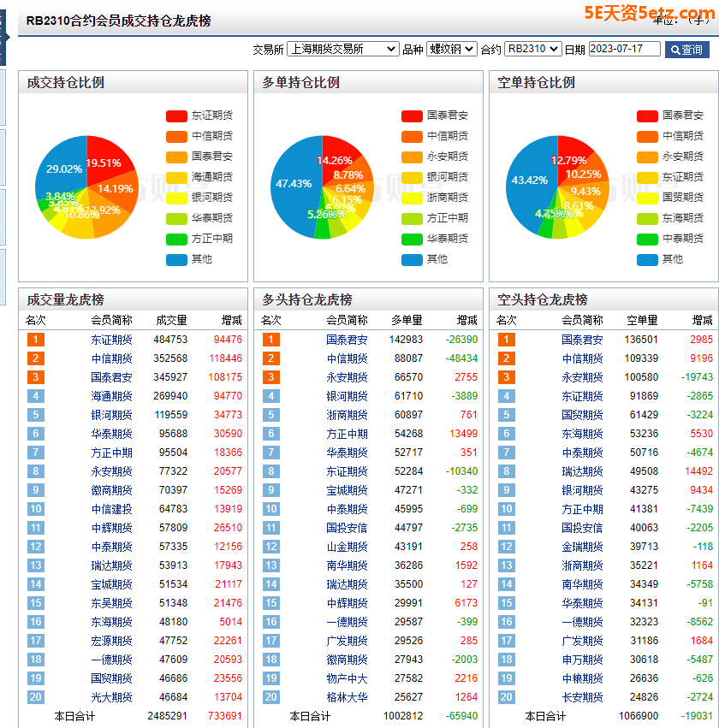Open 永安期货 link in 多头持仓龙虎榜 table
Image resolution: width=719 pixels, height=728 pixels.
pyautogui.click(x=347, y=377)
